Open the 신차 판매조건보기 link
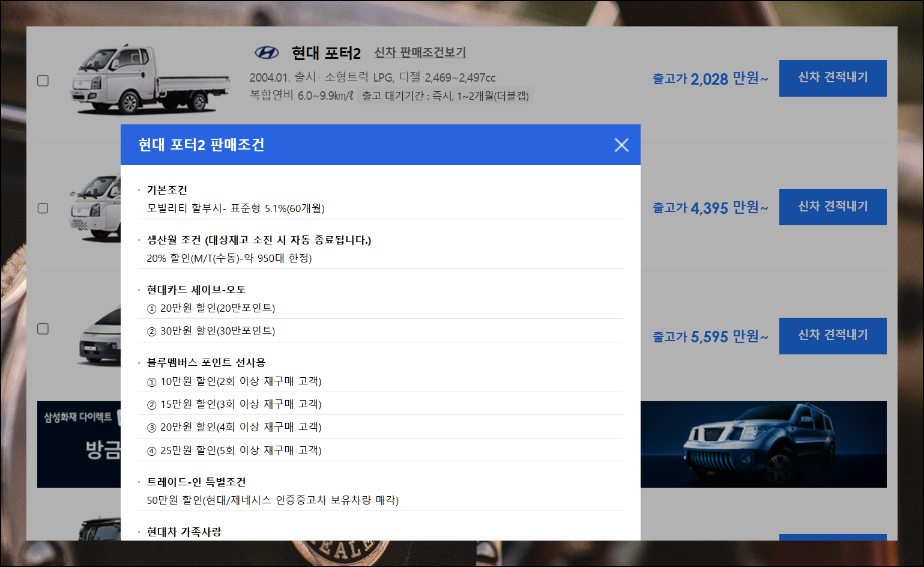924x567 pixels. (x=420, y=53)
